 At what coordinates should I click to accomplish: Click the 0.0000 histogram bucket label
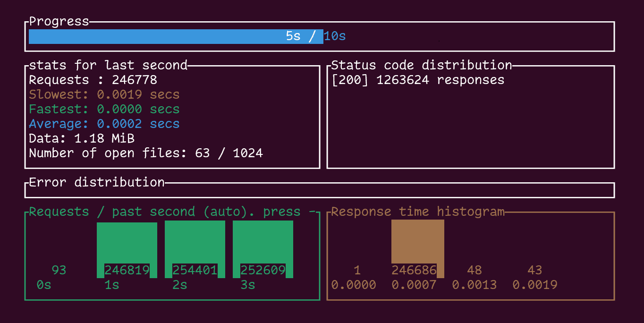354,285
